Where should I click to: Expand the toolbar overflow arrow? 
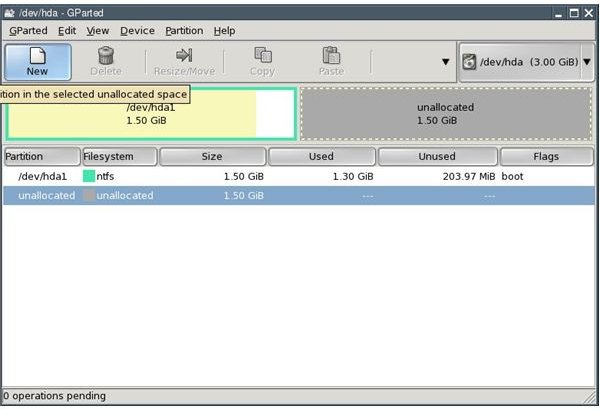click(445, 62)
